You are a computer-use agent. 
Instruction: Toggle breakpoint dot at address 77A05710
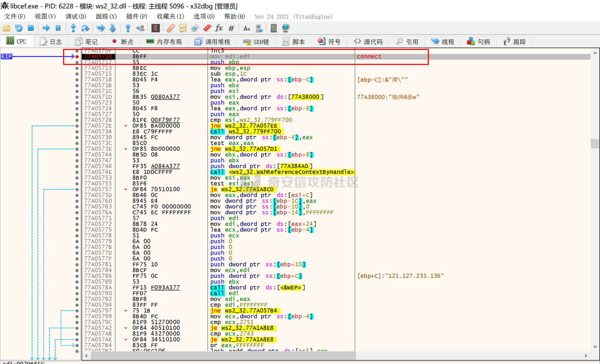pos(77,56)
